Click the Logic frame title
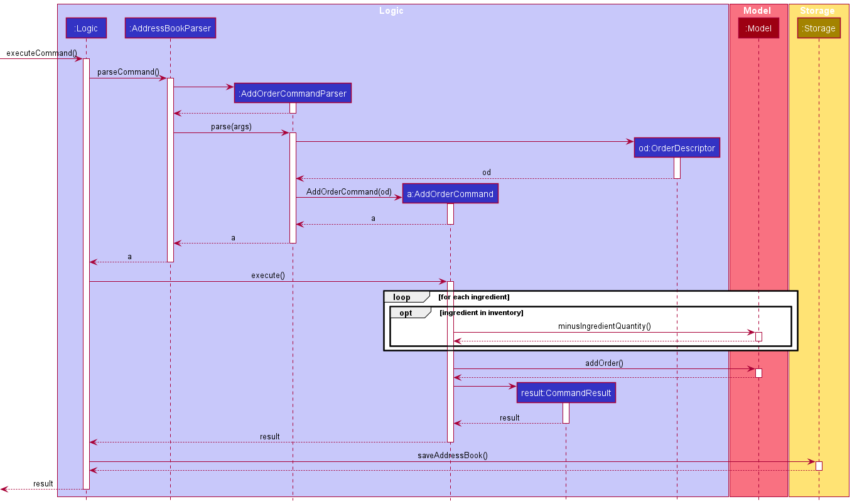852x504 pixels. click(x=391, y=10)
